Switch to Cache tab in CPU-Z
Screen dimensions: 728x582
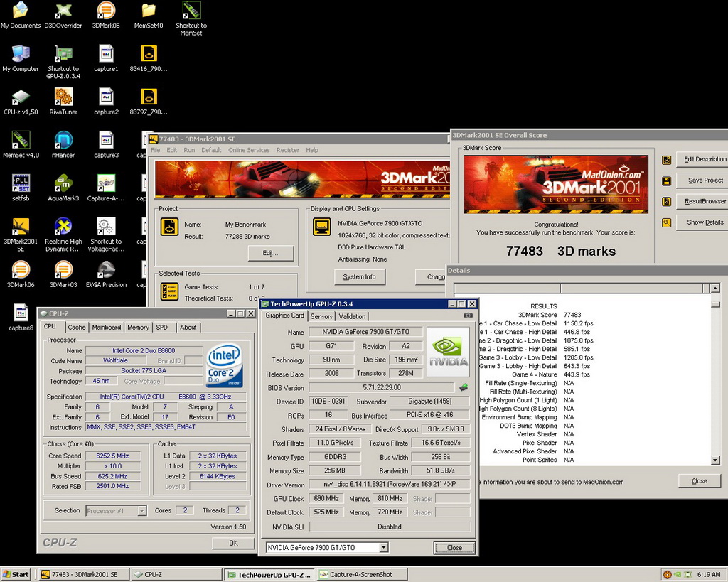pos(77,327)
